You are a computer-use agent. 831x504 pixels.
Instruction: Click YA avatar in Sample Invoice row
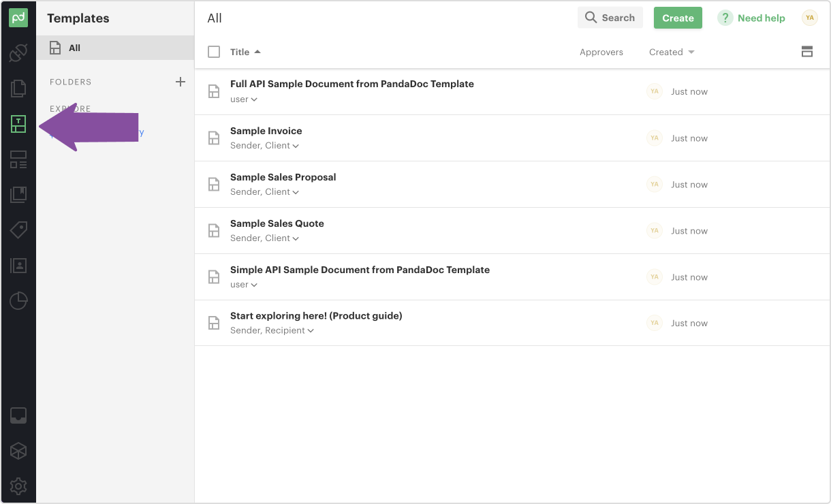point(655,138)
